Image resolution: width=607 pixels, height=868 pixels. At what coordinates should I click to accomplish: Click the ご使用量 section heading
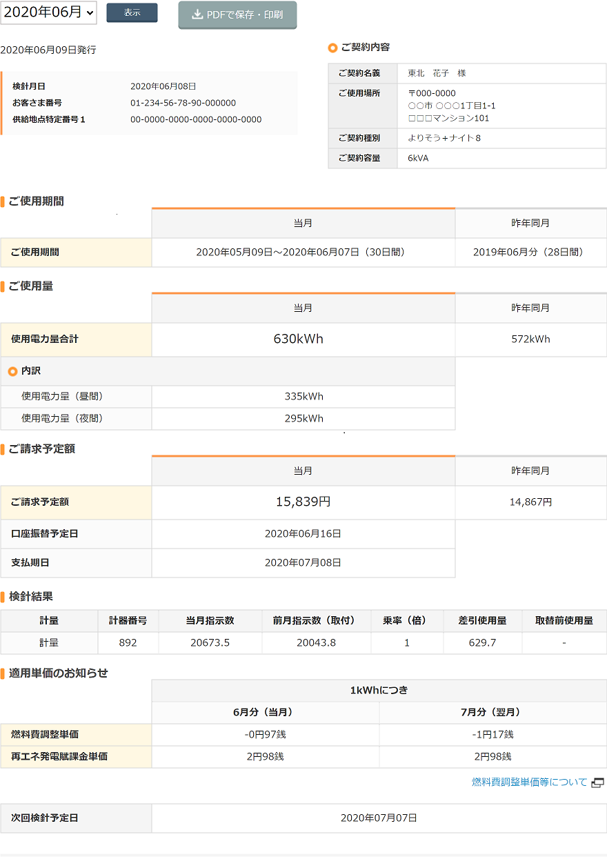coord(30,286)
